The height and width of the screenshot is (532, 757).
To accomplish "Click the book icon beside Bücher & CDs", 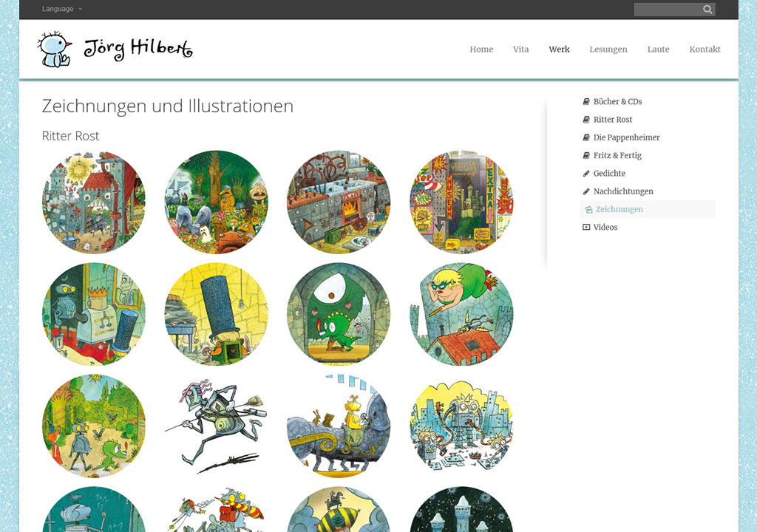I will (586, 101).
